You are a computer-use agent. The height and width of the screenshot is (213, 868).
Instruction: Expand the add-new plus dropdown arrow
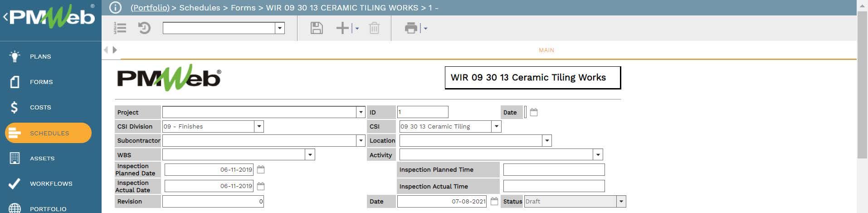[x=357, y=29]
